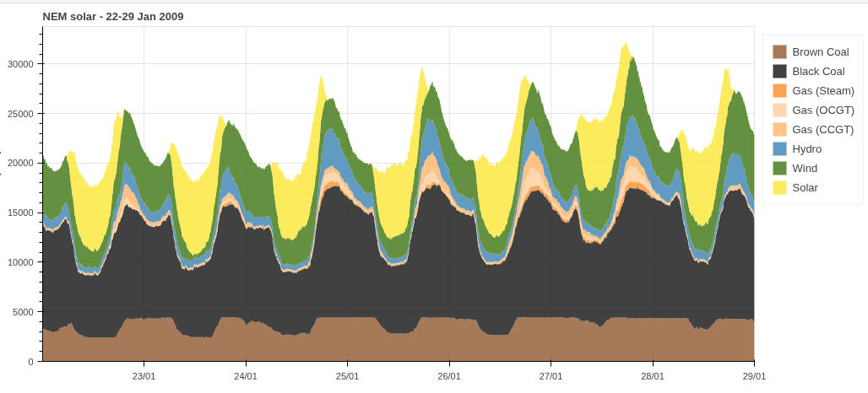868x393 pixels.
Task: Click the 15000 y-axis tick label
Action: [19, 213]
